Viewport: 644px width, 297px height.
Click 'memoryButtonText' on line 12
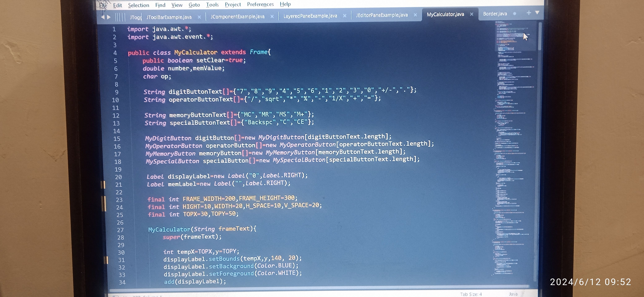click(x=198, y=115)
